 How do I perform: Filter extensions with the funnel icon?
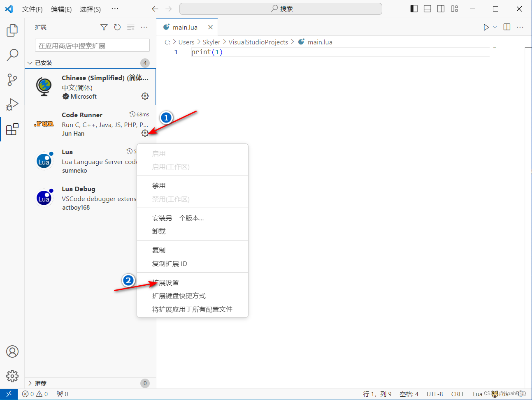104,27
